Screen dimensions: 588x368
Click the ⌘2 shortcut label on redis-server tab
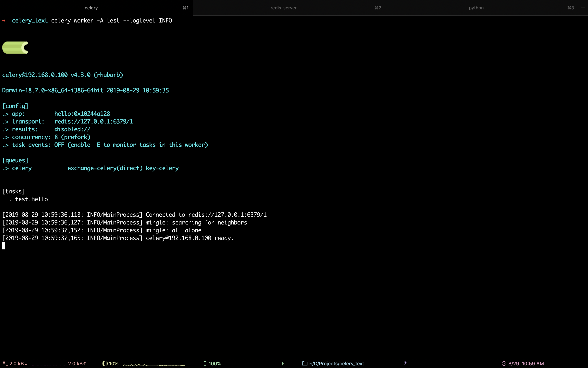378,8
